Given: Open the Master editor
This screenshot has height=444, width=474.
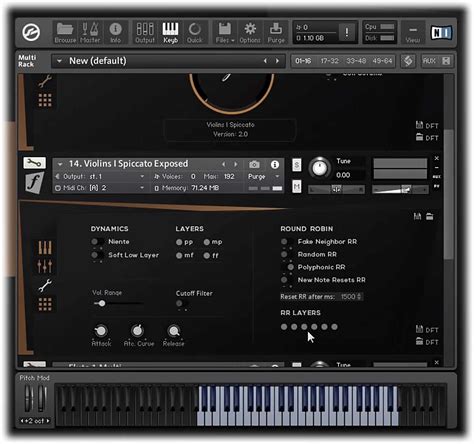Looking at the screenshot, I should click(90, 33).
